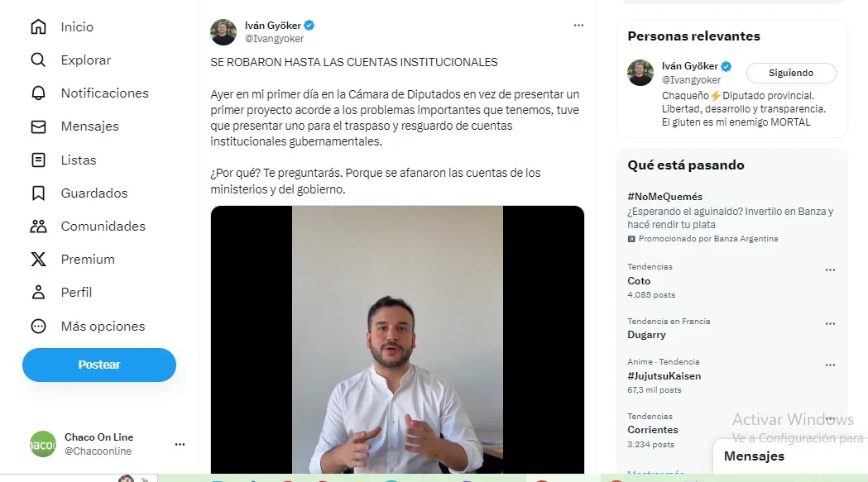
Task: Open the @Ivangyoker handle in the tweet header
Action: pyautogui.click(x=274, y=39)
